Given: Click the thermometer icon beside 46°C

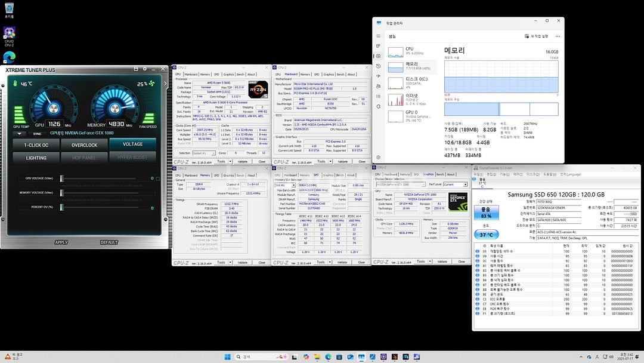Looking at the screenshot, I should tap(15, 84).
